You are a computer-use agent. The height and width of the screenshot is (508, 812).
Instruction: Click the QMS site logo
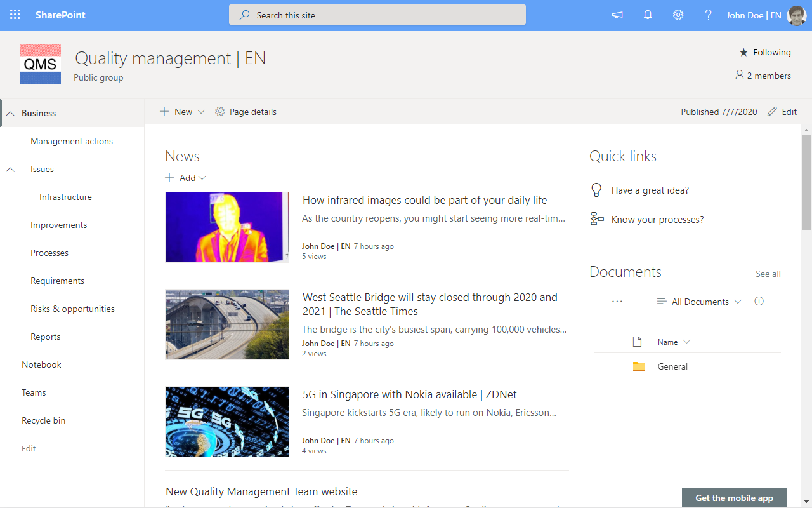click(41, 64)
